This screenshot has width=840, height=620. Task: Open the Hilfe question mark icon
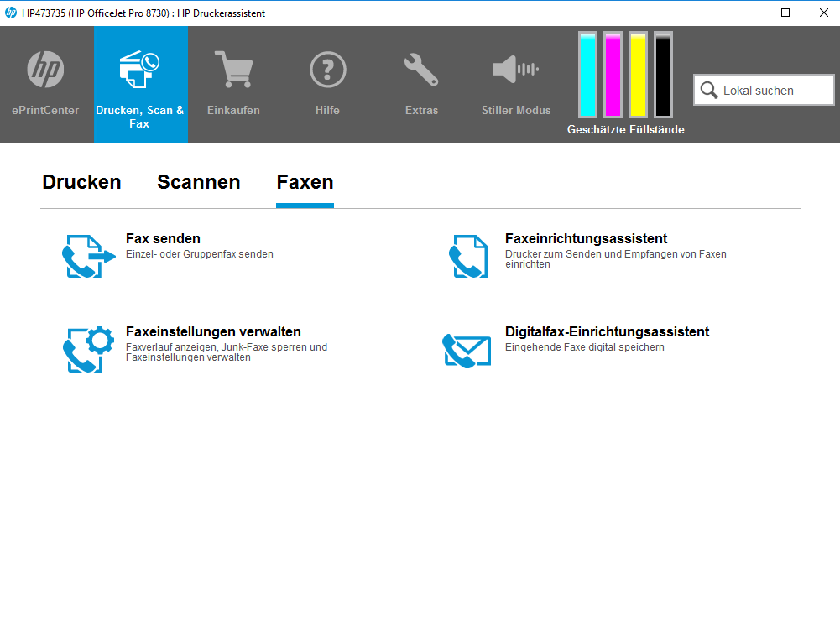tap(328, 70)
